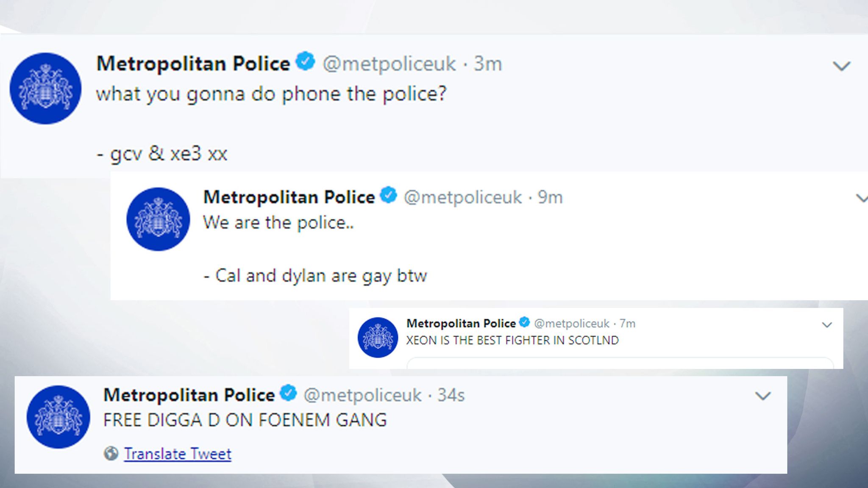
Task: Expand the chevron on the XEON tweet
Action: point(827,324)
